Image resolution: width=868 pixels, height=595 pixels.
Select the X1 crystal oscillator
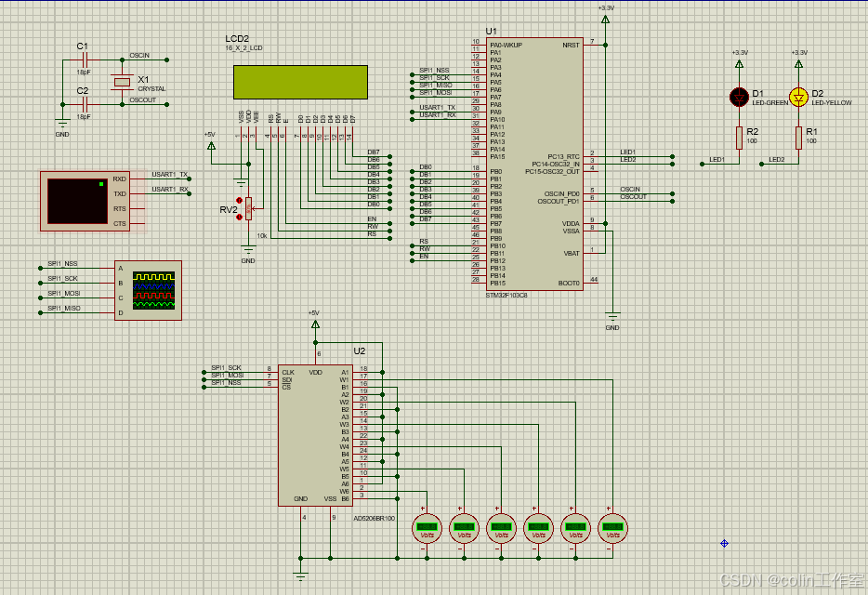121,82
